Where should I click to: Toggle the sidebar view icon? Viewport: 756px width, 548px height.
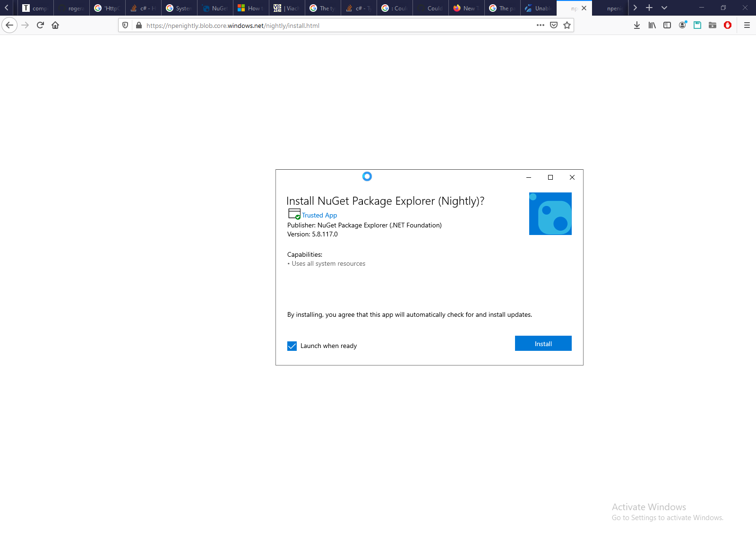(667, 25)
